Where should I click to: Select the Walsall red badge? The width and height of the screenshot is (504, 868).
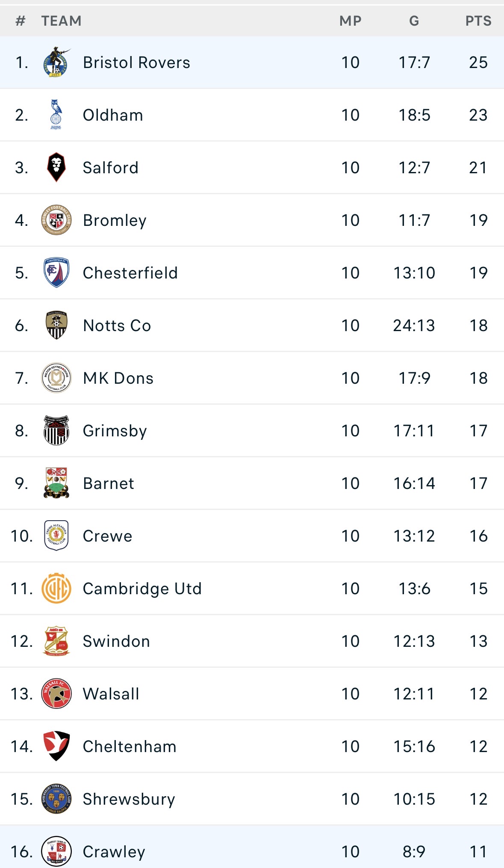[x=56, y=693]
